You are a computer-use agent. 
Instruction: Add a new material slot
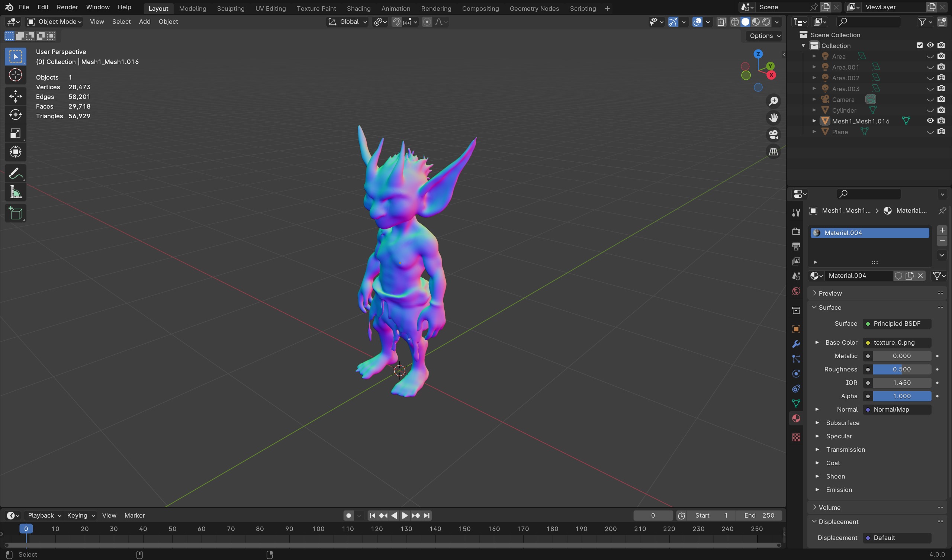942,230
